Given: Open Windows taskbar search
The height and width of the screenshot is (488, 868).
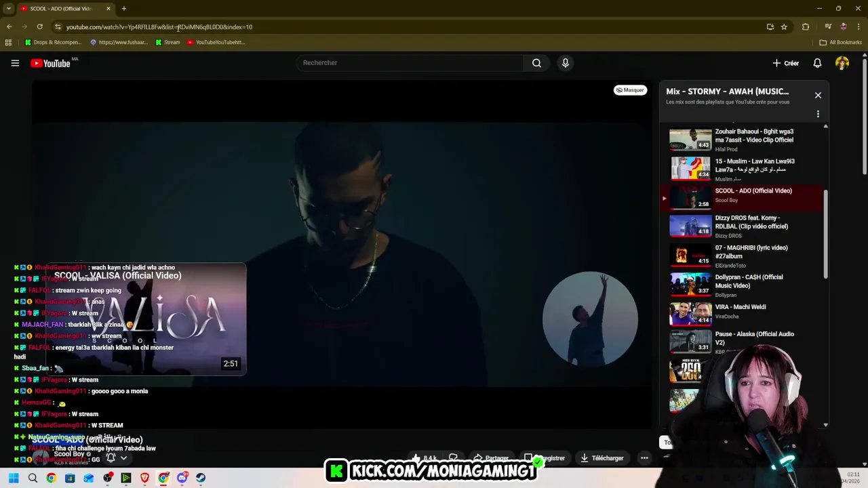Looking at the screenshot, I should (x=33, y=478).
